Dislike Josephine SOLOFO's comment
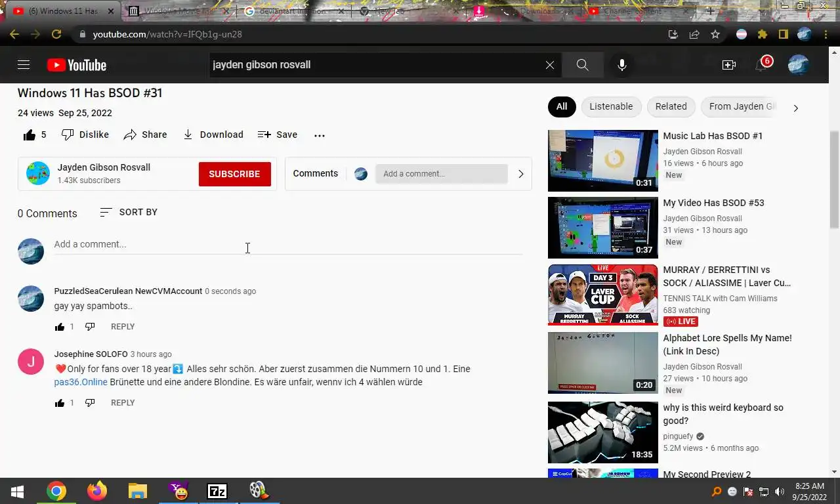The width and height of the screenshot is (840, 504). point(90,403)
